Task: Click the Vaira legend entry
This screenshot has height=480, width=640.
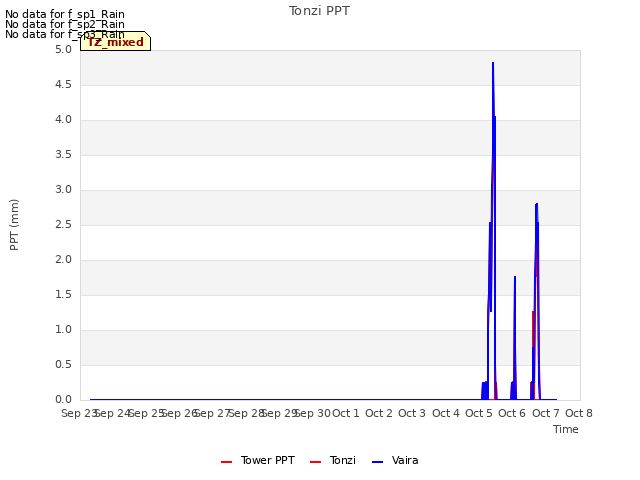Action: click(x=395, y=460)
